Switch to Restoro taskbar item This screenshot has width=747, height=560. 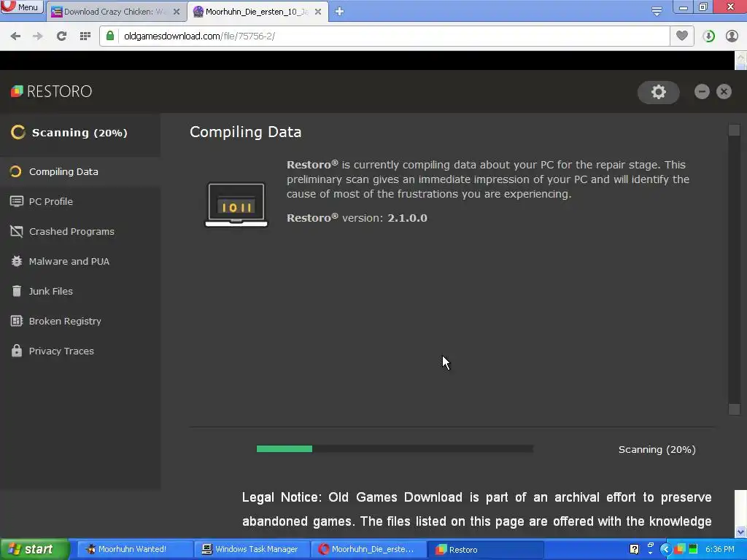click(486, 550)
